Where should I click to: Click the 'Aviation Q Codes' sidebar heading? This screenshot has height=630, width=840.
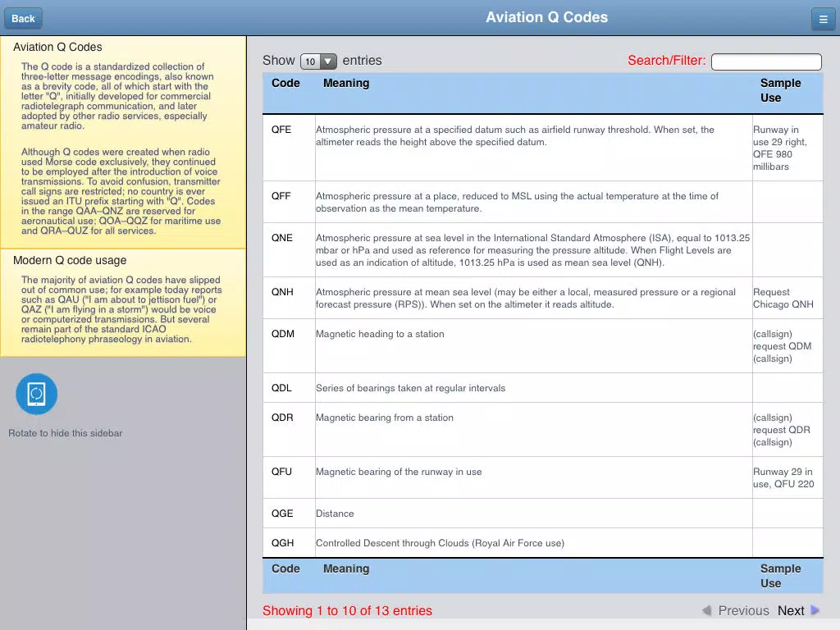tap(57, 47)
